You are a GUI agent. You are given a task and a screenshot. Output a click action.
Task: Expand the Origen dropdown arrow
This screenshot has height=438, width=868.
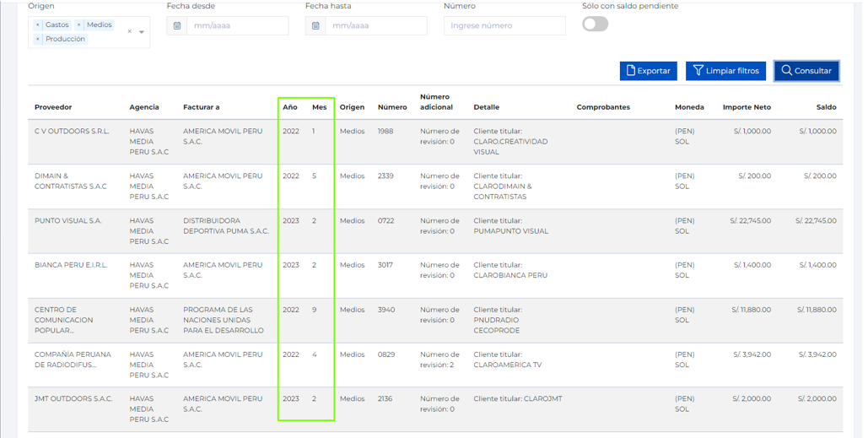coord(142,32)
